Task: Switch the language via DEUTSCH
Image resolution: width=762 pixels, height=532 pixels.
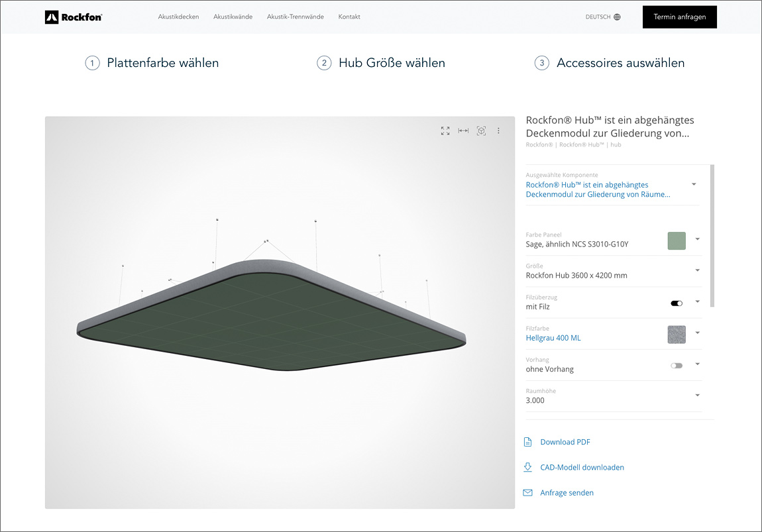Action: click(x=598, y=17)
